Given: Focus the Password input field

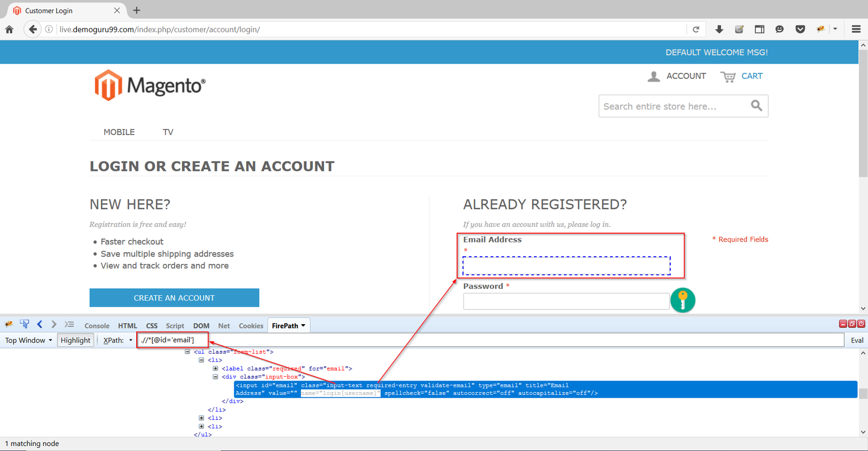Looking at the screenshot, I should coord(566,302).
